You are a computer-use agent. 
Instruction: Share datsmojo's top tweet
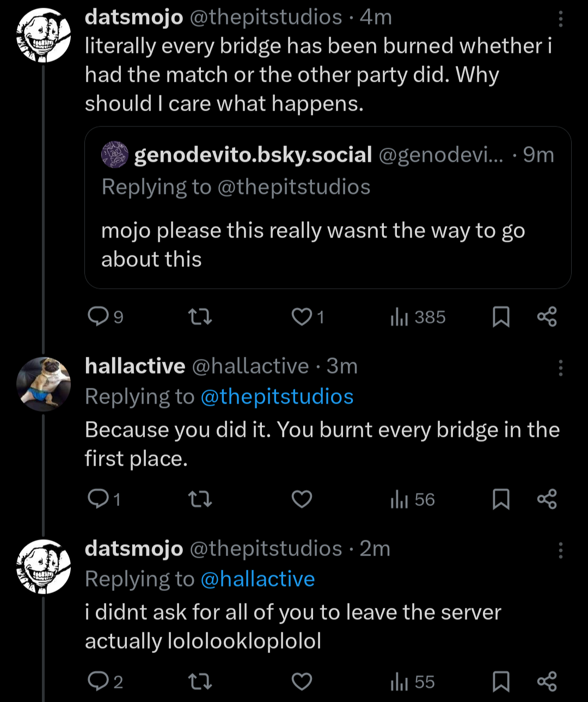point(547,316)
